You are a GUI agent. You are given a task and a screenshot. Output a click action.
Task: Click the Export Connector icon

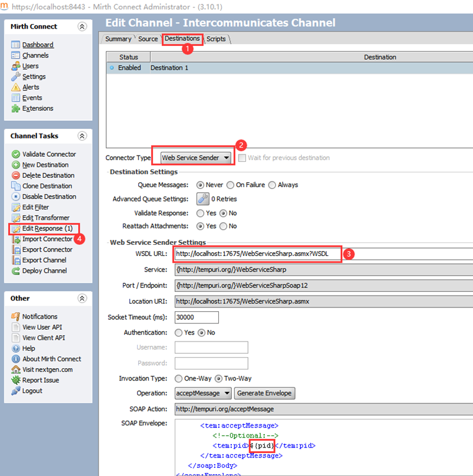coord(15,250)
